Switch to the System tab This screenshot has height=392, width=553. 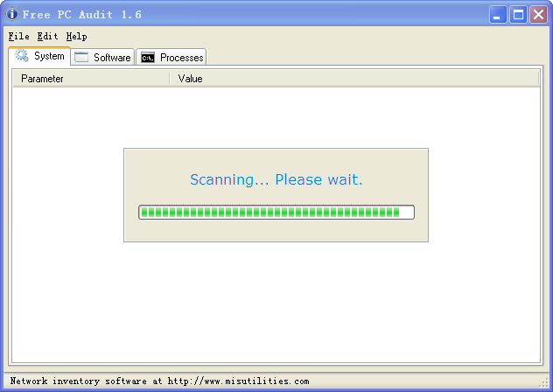point(39,56)
